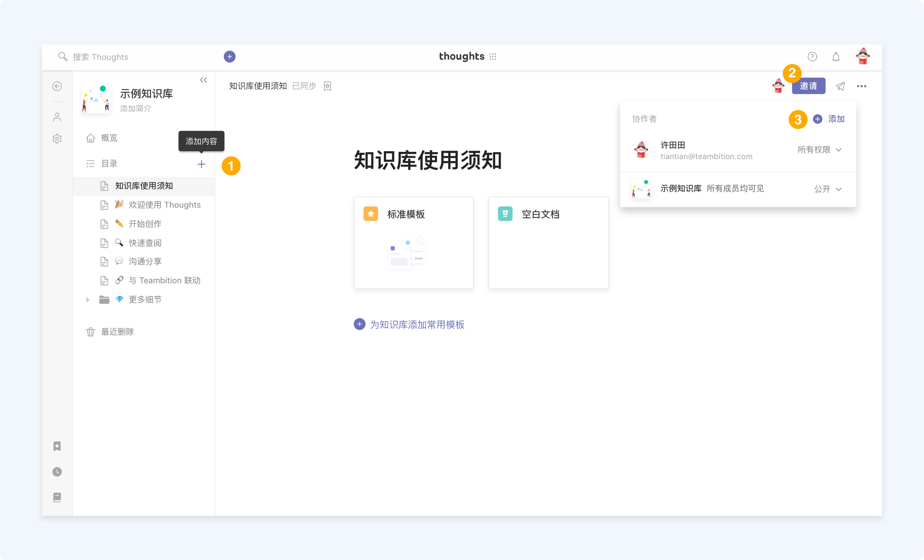Image resolution: width=924 pixels, height=560 pixels.
Task: Open the thoughts app grid switcher
Action: [x=493, y=57]
